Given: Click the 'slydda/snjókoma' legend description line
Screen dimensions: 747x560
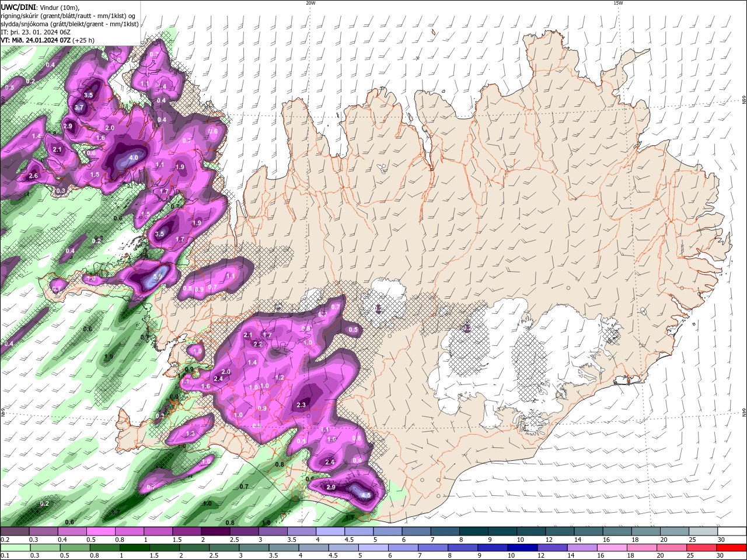Looking at the screenshot, I should [x=70, y=24].
